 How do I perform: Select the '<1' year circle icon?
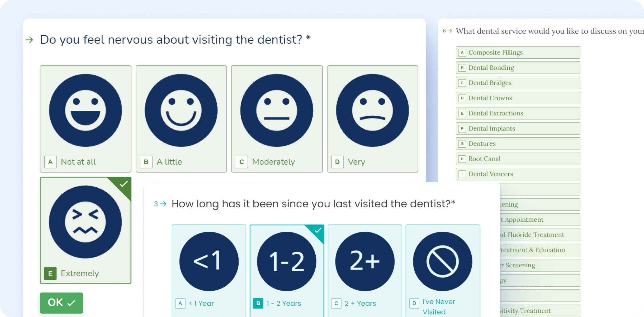click(209, 262)
